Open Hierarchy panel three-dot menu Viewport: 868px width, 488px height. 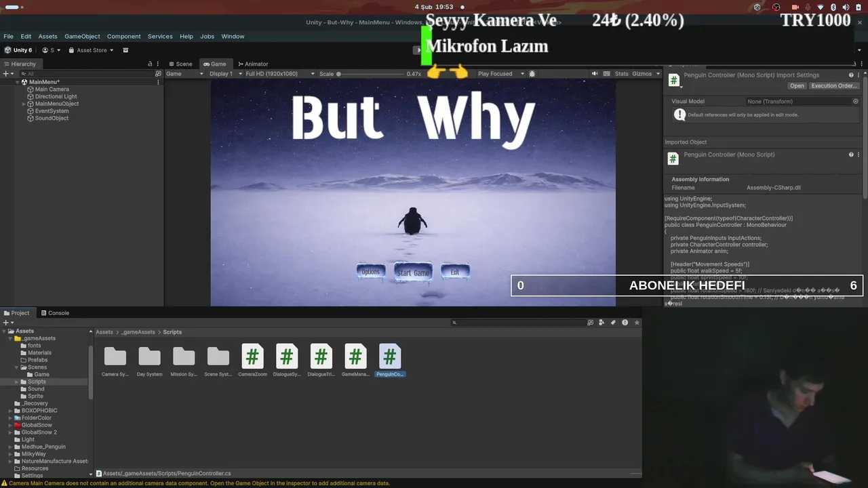(x=159, y=64)
